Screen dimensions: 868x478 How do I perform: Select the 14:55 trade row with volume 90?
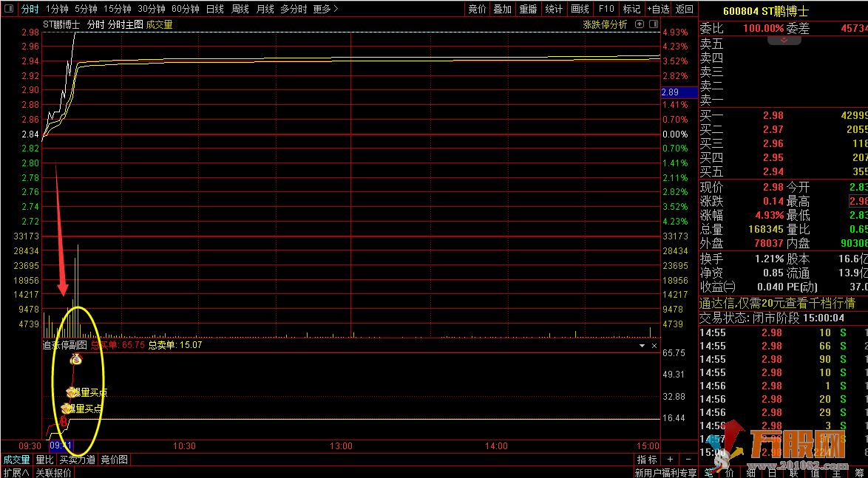(783, 359)
